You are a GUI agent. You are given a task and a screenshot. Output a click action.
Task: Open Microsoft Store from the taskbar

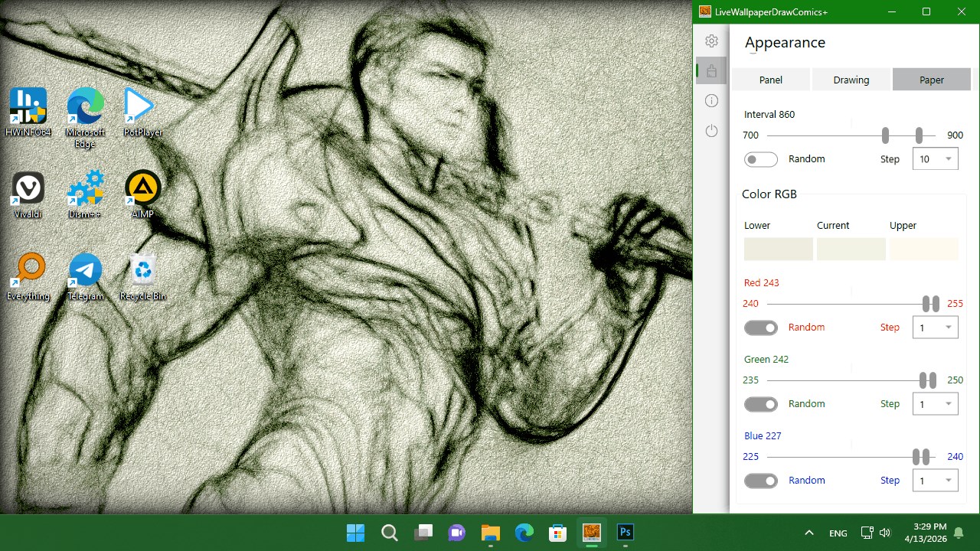[x=558, y=533]
